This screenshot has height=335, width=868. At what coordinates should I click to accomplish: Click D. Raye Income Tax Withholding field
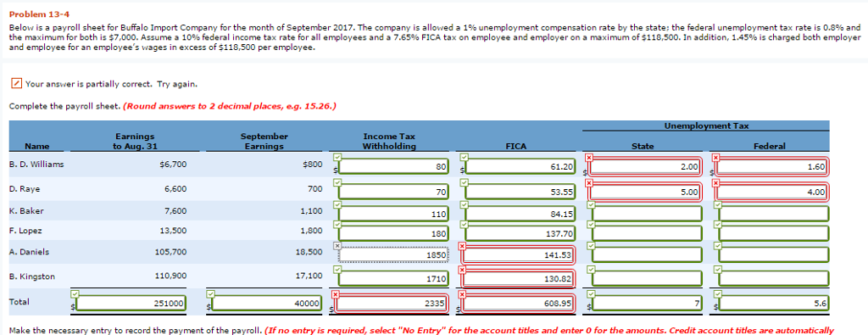click(x=394, y=193)
